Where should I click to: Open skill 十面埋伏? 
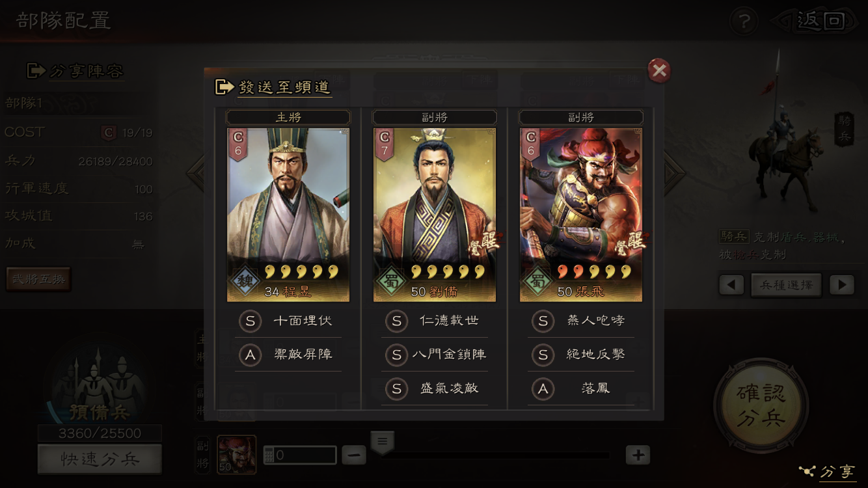tap(303, 321)
